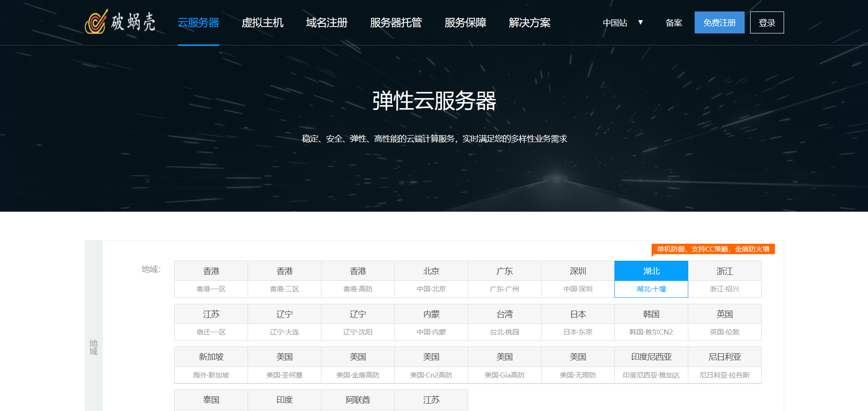Open the 云服务器 nav tab
Screen dimensions: 868x411
click(198, 22)
